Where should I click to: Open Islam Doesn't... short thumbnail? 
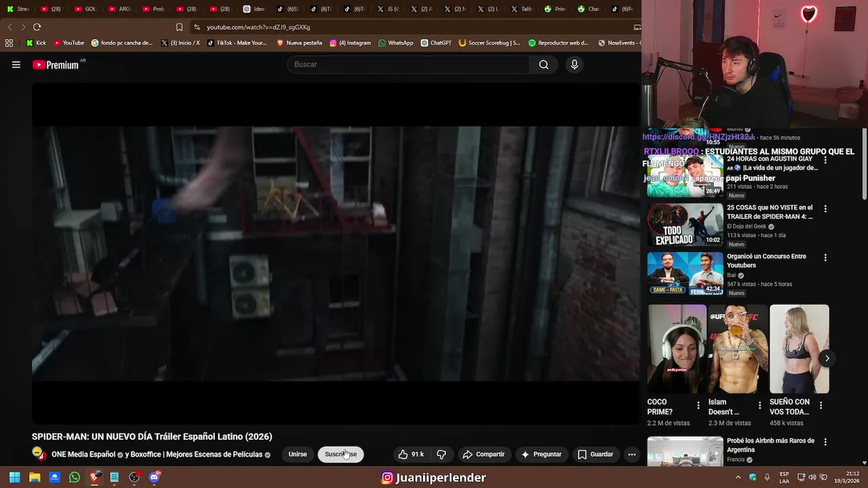pos(738,349)
